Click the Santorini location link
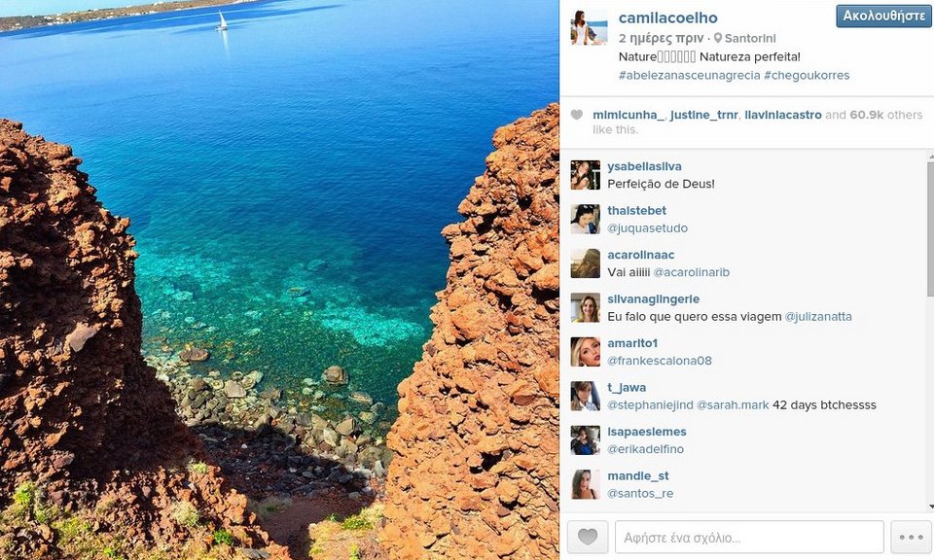Image resolution: width=934 pixels, height=560 pixels. coord(750,39)
